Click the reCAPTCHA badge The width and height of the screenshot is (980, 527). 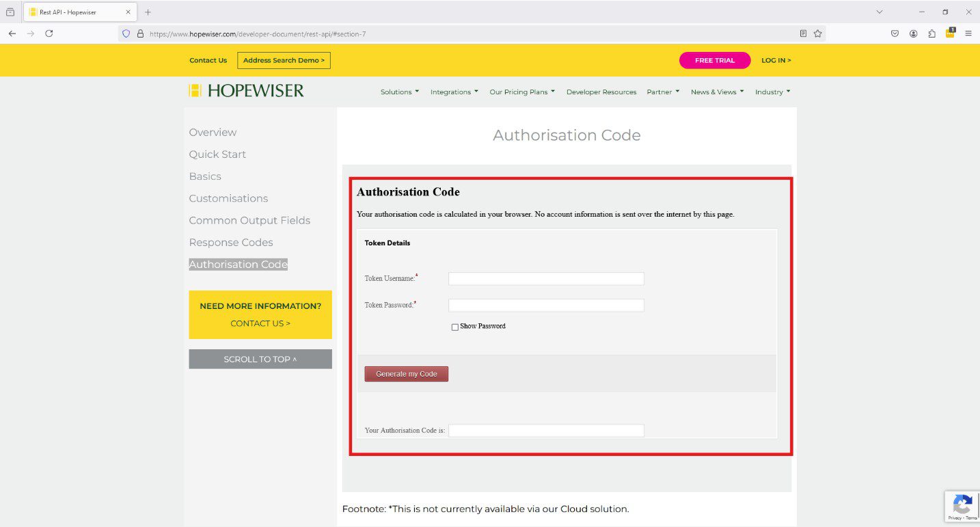[x=962, y=506]
